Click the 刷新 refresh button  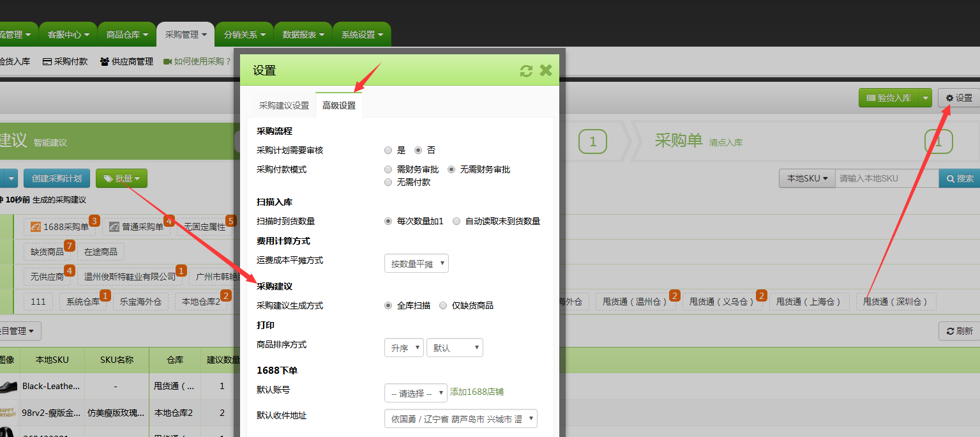pos(960,331)
